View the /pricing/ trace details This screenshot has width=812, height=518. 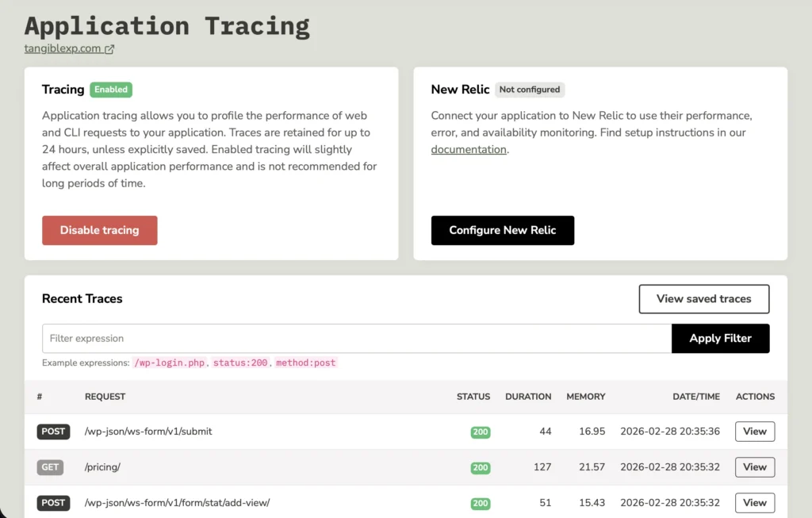click(754, 467)
